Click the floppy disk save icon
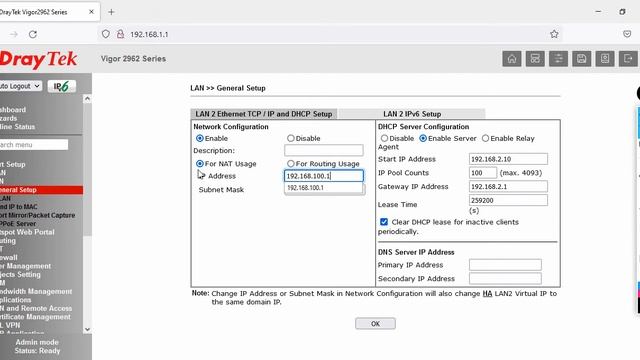The width and height of the screenshot is (640, 360). (x=582, y=59)
